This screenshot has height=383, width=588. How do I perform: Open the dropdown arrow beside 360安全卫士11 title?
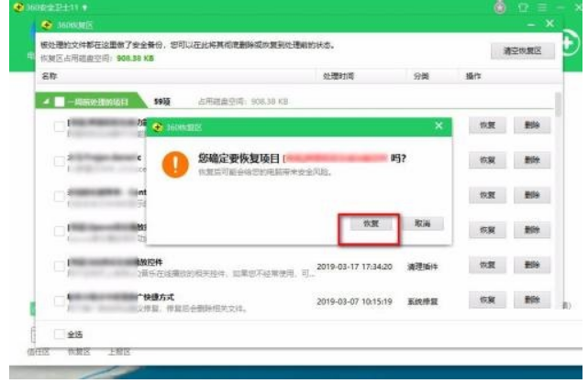point(85,7)
